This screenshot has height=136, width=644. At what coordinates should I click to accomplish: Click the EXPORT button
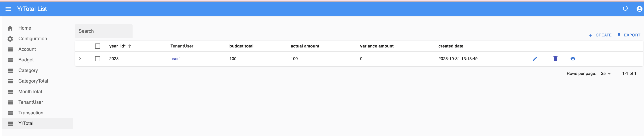629,35
